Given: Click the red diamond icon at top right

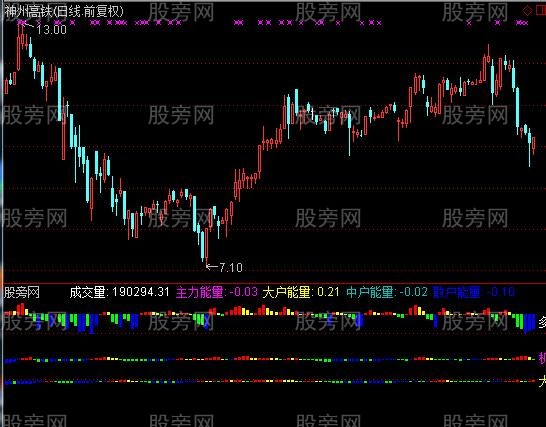Looking at the screenshot, I should 528,10.
